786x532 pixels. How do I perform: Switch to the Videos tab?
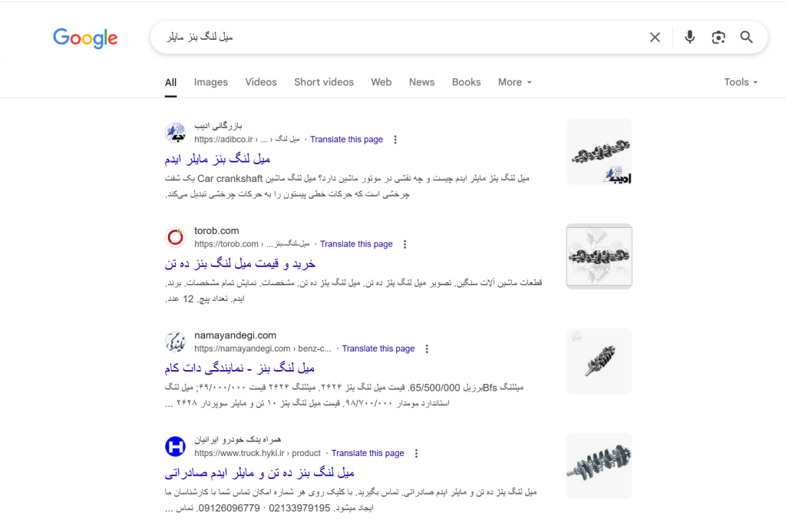tap(261, 82)
